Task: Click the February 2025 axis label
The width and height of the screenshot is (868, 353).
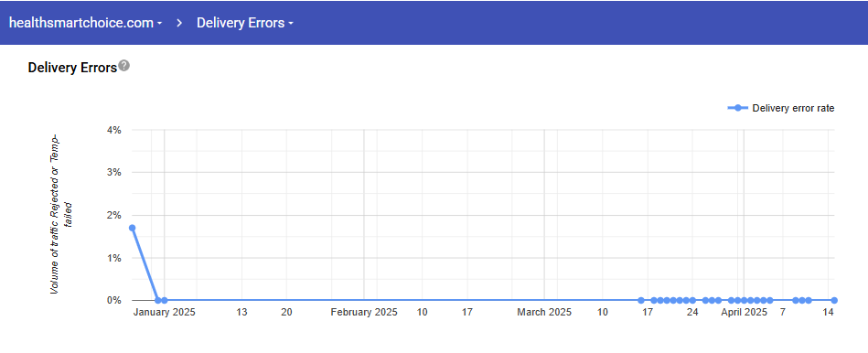Action: pos(364,312)
